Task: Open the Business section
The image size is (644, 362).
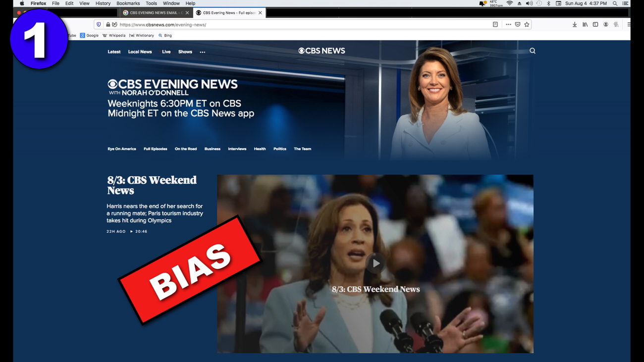Action: click(212, 149)
